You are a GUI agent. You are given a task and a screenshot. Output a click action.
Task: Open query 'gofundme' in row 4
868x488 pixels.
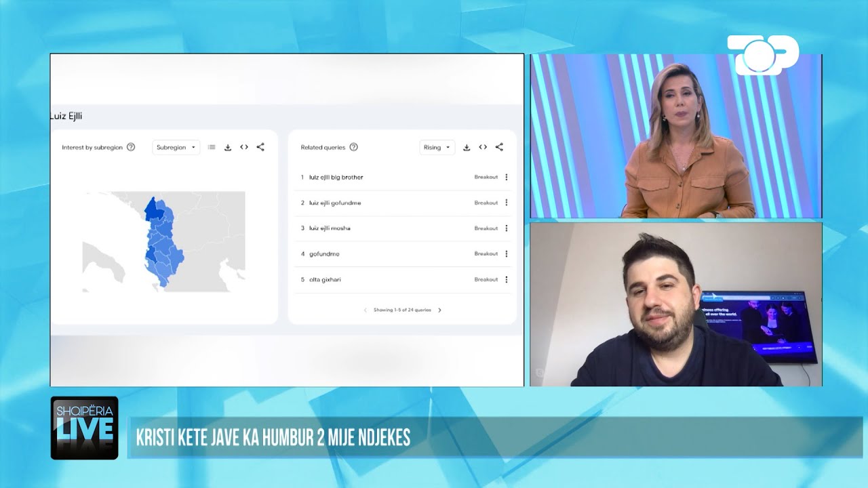(324, 254)
